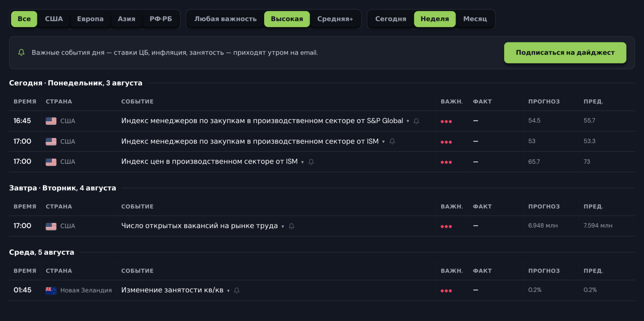This screenshot has width=644, height=321.
Task: Click importance dots for S&P Global PMI
Action: coord(446,122)
